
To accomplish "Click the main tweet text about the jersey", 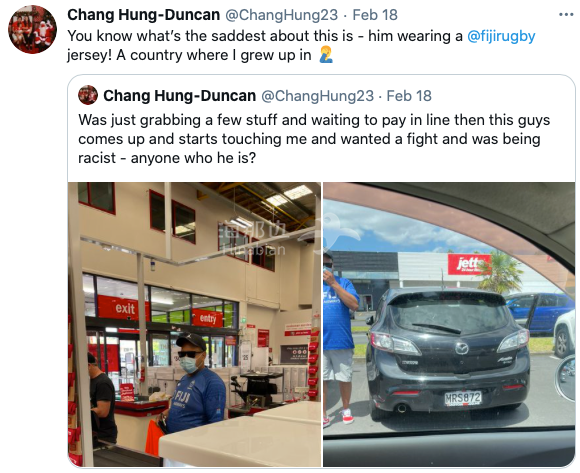I will 301,45.
